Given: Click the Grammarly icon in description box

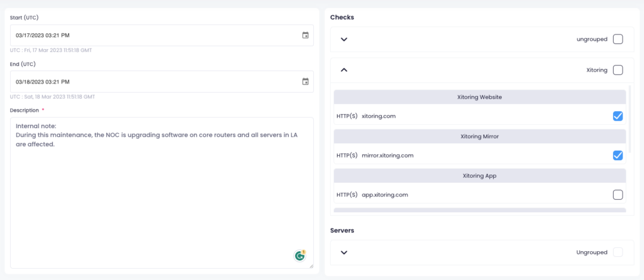Looking at the screenshot, I should pyautogui.click(x=300, y=256).
